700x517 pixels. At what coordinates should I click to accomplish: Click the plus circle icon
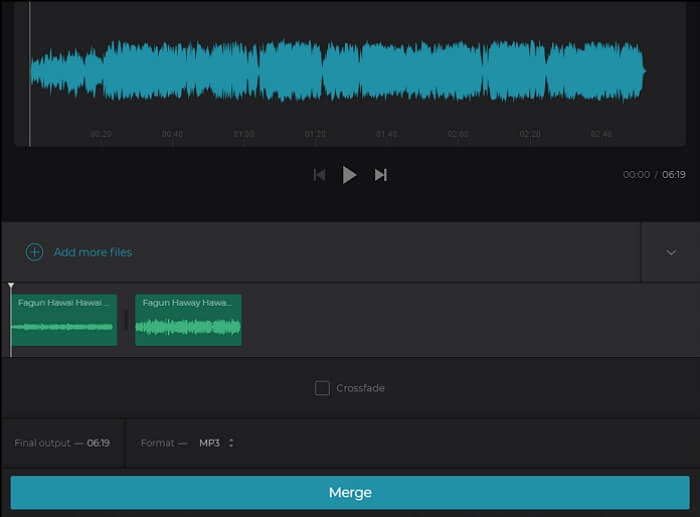tap(34, 252)
